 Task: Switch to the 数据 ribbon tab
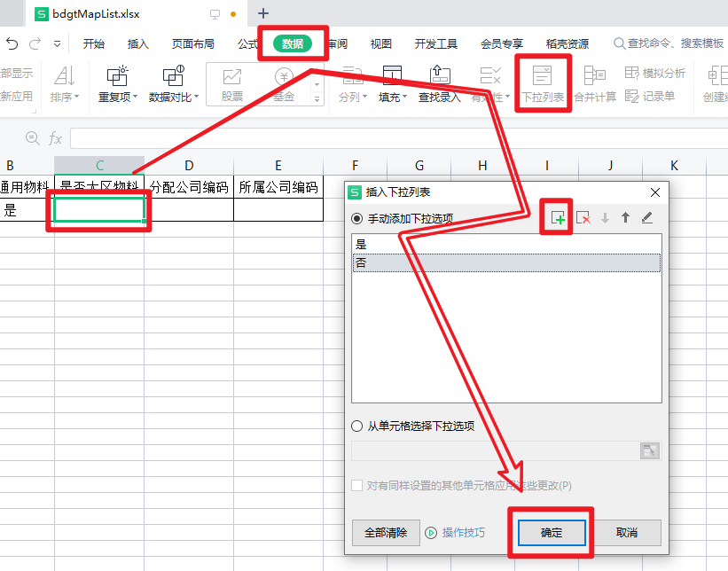293,43
